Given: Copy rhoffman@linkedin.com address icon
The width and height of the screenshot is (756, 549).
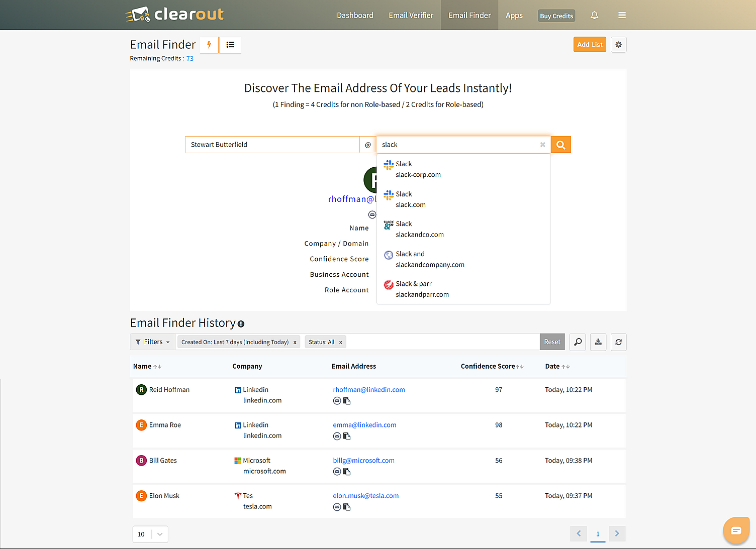Looking at the screenshot, I should pos(347,401).
